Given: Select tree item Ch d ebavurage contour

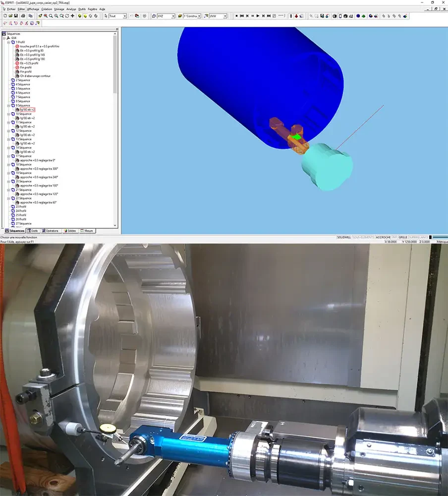Looking at the screenshot, I should (35, 76).
